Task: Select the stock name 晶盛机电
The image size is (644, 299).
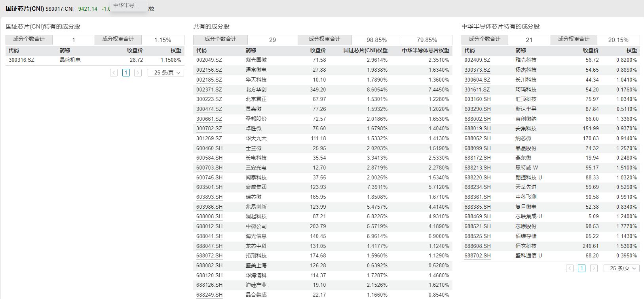Action: [x=70, y=60]
